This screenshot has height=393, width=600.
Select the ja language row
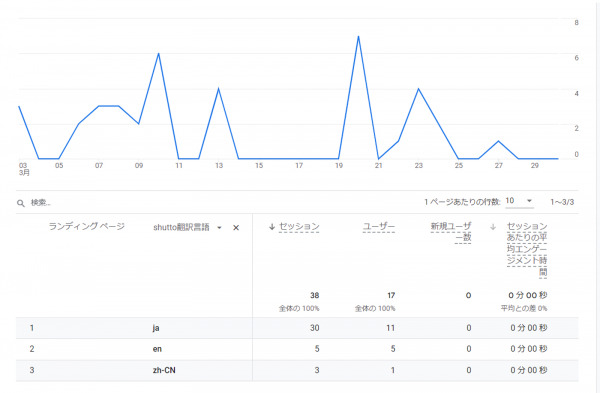(297, 328)
